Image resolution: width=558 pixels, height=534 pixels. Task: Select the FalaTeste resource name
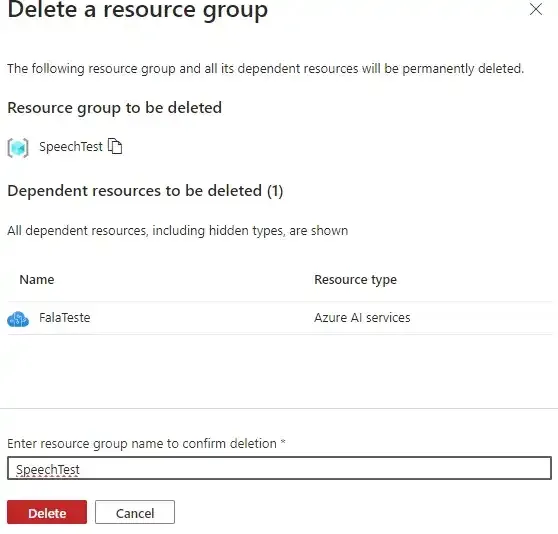(65, 317)
